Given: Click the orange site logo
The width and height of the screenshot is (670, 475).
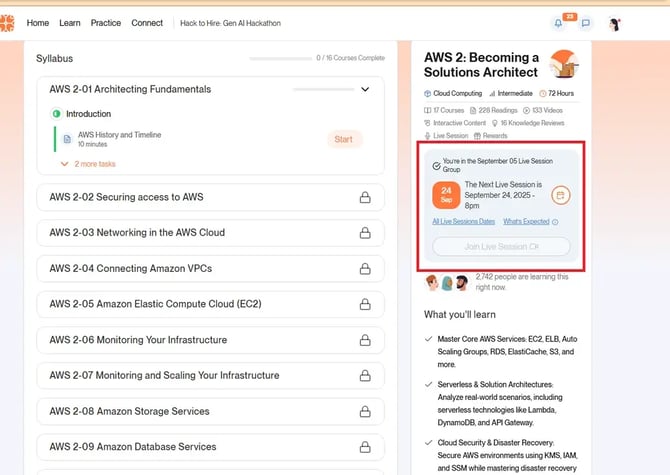Looking at the screenshot, I should (x=8, y=23).
